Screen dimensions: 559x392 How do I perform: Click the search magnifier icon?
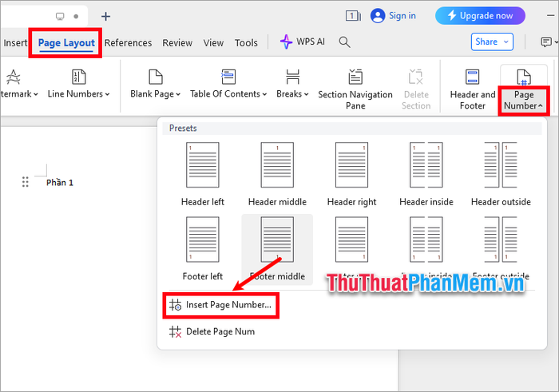coord(344,42)
